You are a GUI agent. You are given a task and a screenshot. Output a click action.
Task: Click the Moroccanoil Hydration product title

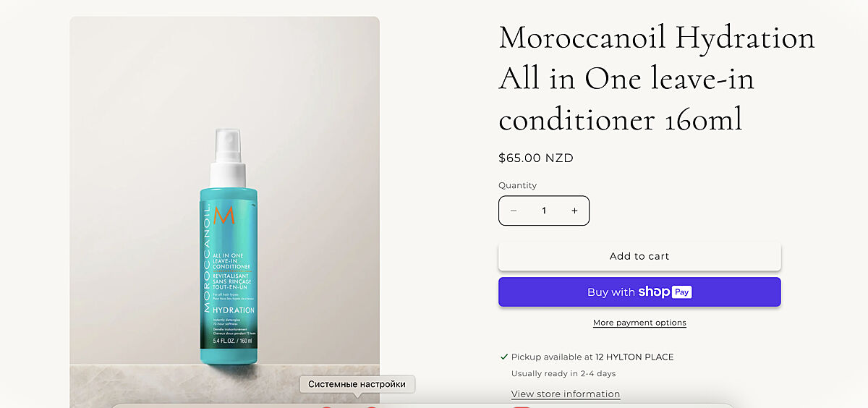tap(657, 78)
